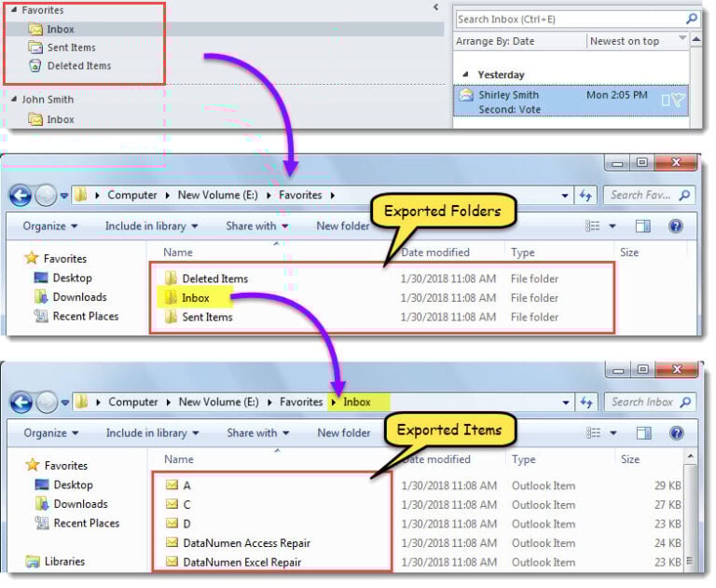Image resolution: width=716 pixels, height=588 pixels.
Task: Select the exported Sent Items folder
Action: tap(199, 317)
